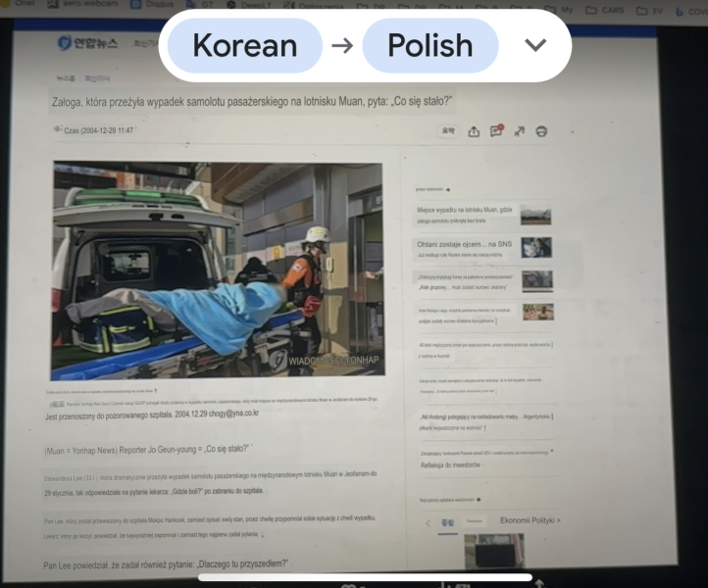The width and height of the screenshot is (708, 588).
Task: Select the Korean source language pill
Action: [x=245, y=46]
